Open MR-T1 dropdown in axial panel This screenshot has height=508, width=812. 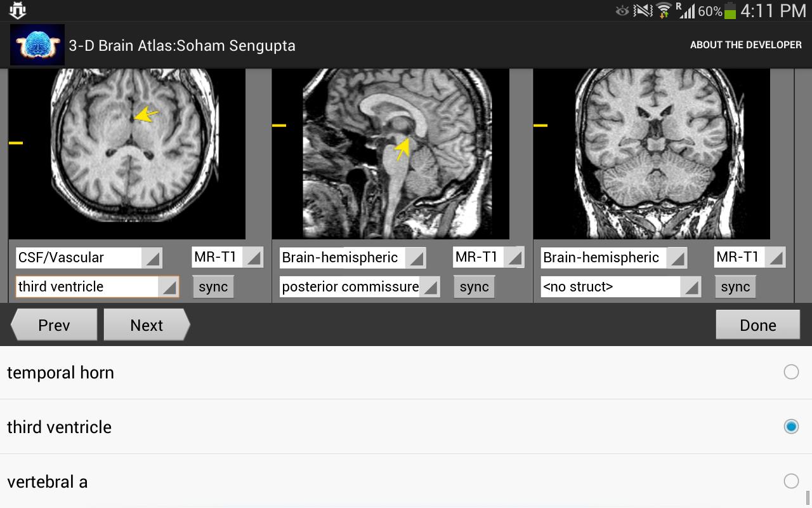[227, 257]
